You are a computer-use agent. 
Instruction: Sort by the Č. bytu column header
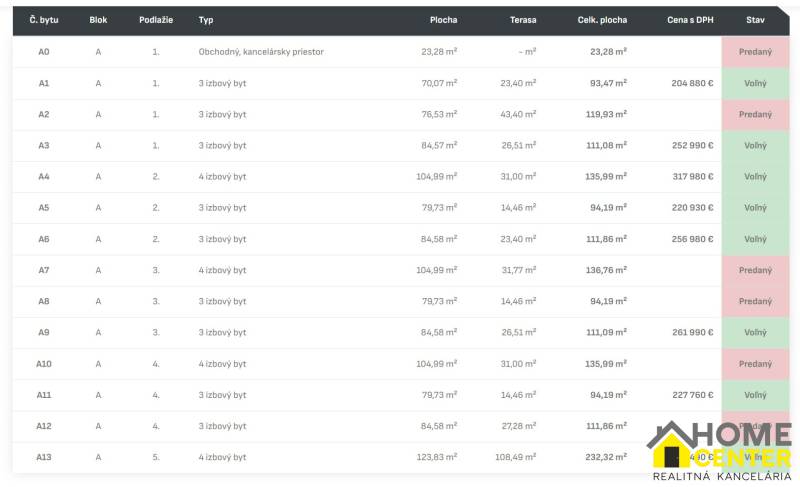point(44,20)
